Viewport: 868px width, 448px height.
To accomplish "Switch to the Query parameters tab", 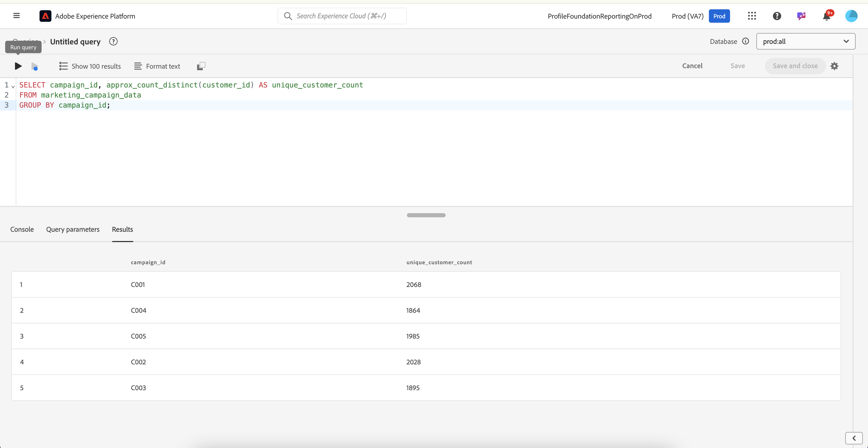I will pyautogui.click(x=73, y=229).
